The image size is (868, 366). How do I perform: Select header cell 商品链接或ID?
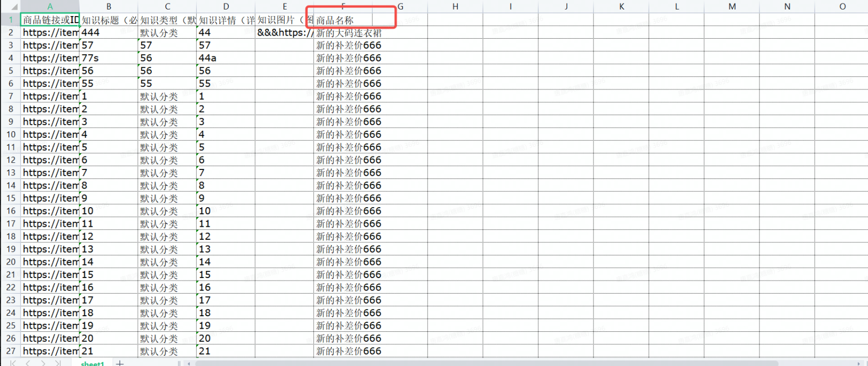click(x=50, y=20)
